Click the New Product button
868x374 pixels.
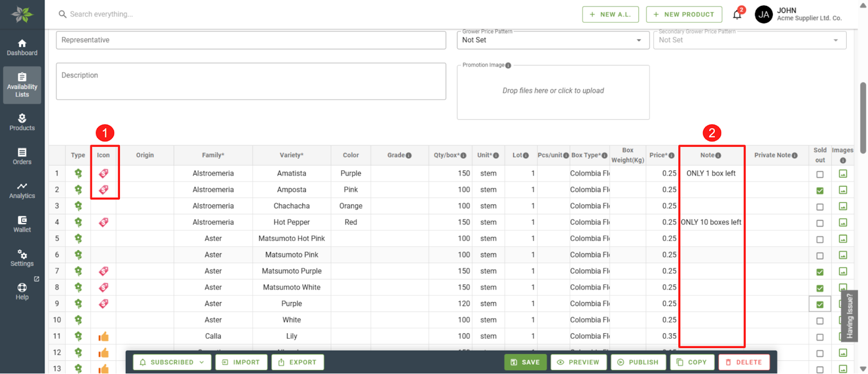pyautogui.click(x=684, y=15)
